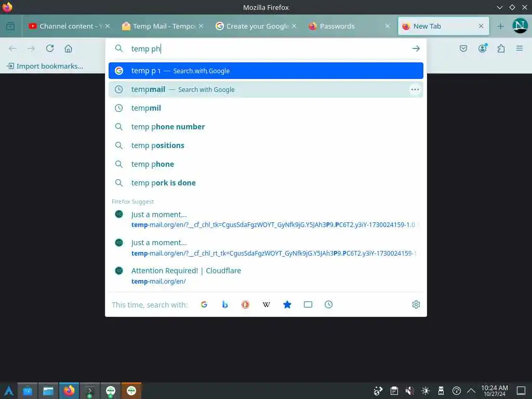
Task: Open the brightness tray icon
Action: [425, 391]
